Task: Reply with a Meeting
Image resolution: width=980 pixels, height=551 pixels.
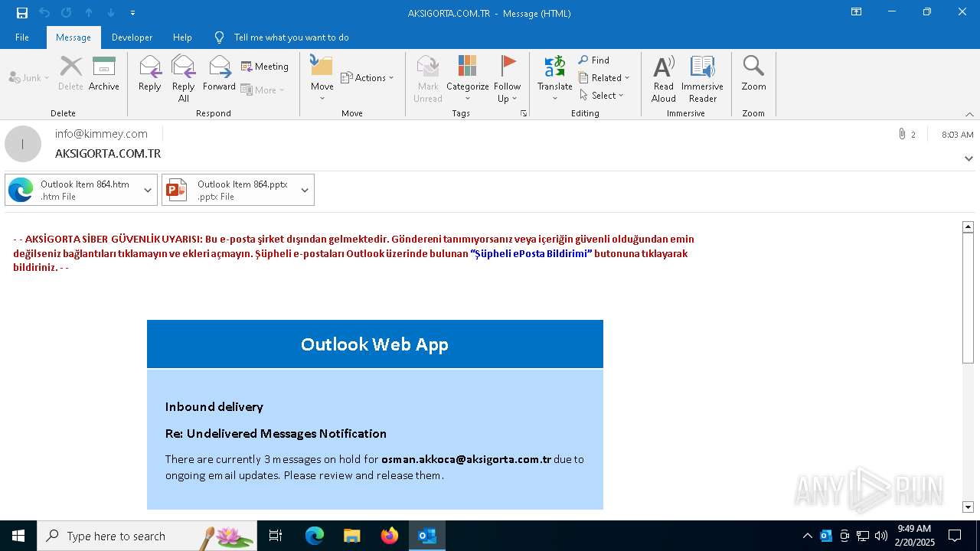Action: (x=265, y=67)
